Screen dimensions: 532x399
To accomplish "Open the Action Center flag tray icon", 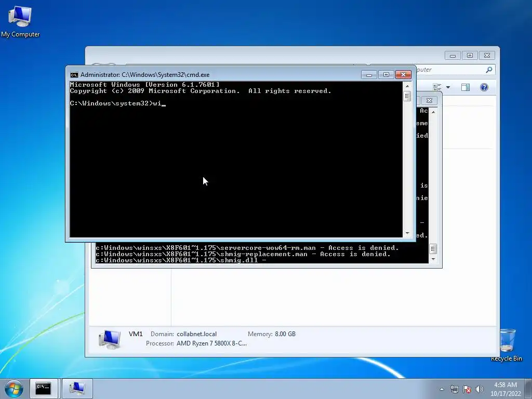I will pos(467,389).
